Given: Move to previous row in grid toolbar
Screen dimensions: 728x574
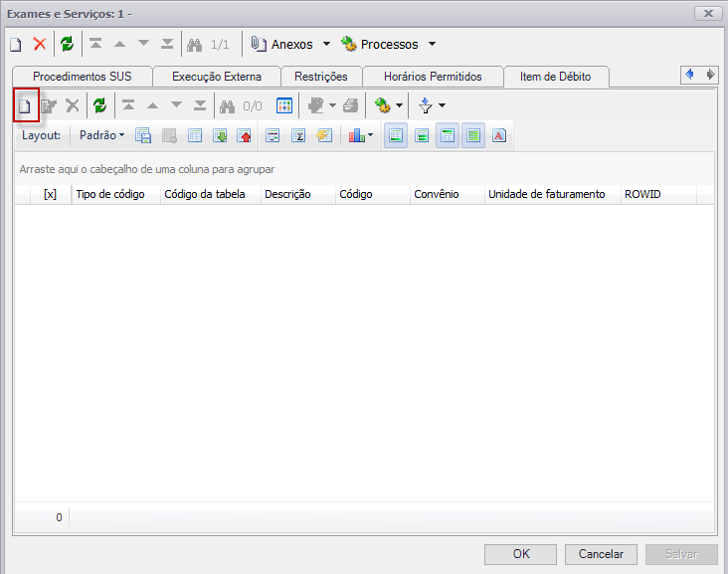Looking at the screenshot, I should (152, 105).
